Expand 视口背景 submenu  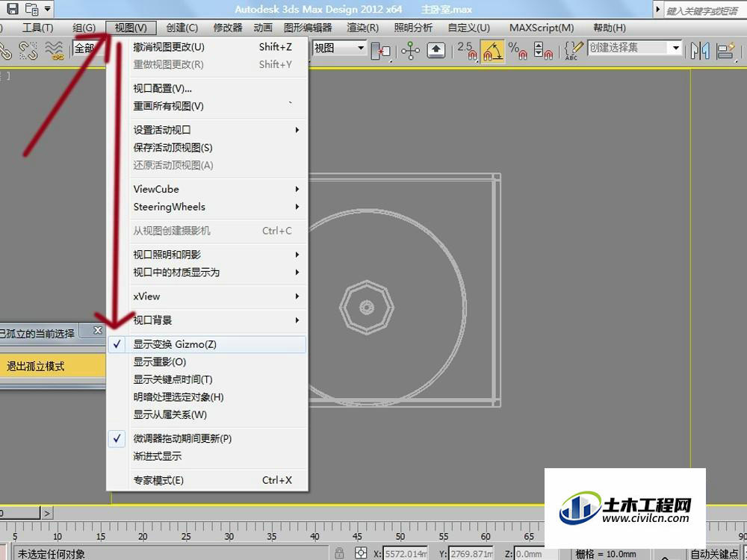point(207,320)
